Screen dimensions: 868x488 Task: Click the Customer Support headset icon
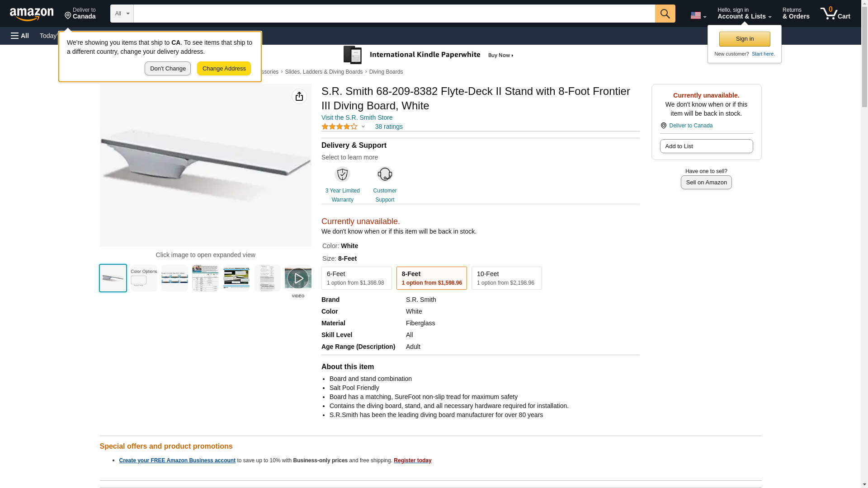point(385,174)
